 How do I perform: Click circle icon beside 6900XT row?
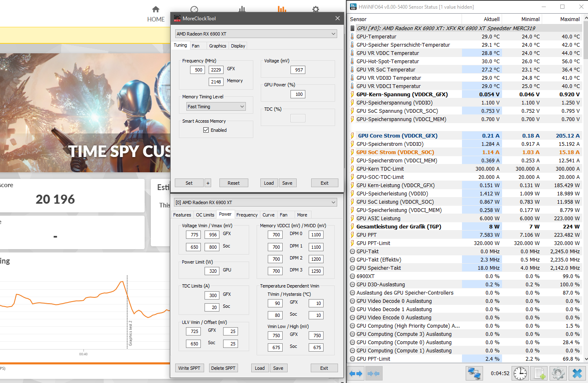[x=352, y=276]
